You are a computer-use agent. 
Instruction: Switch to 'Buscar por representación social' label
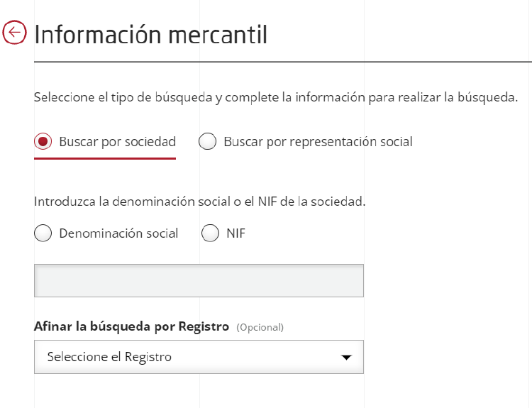(318, 142)
